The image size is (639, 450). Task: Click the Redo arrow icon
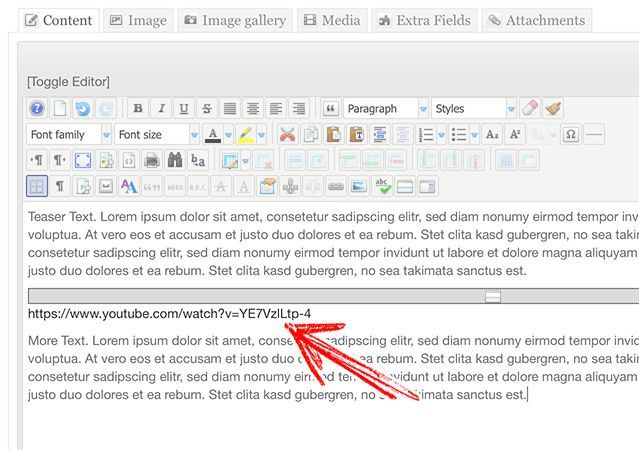106,108
